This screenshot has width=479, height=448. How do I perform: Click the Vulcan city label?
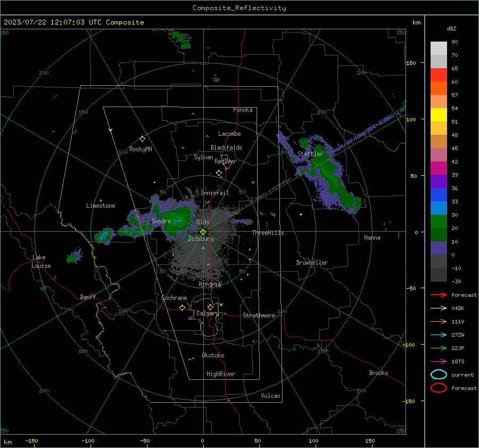tap(270, 396)
